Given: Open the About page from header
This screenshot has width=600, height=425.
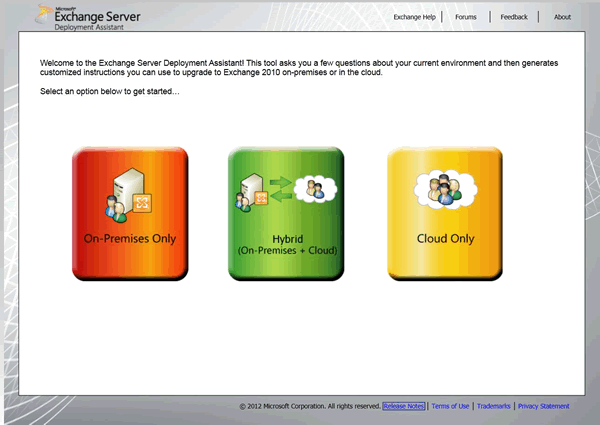Looking at the screenshot, I should 562,17.
